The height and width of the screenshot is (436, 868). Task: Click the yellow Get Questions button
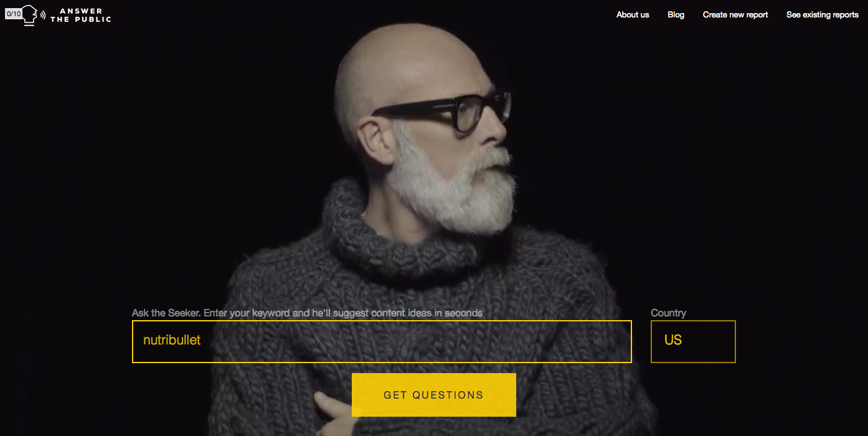click(x=434, y=395)
